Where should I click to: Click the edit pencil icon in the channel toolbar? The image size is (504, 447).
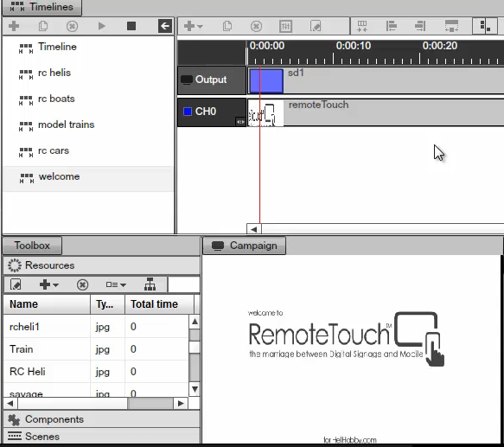tap(316, 26)
